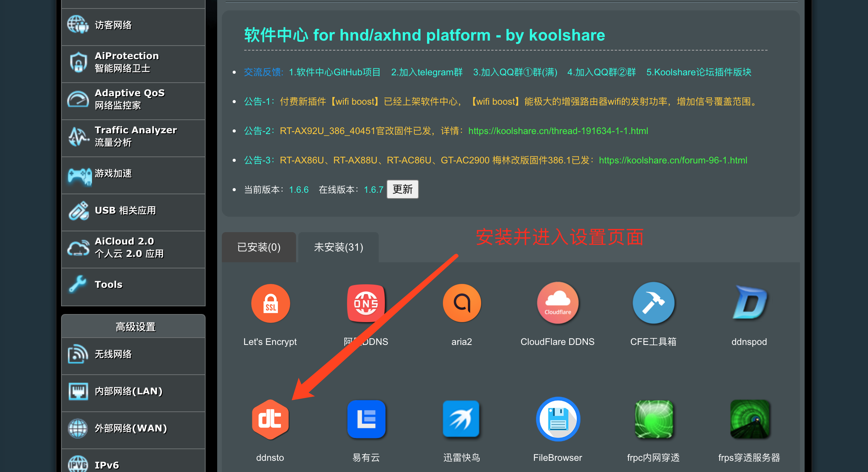The width and height of the screenshot is (868, 472).
Task: Open the Let's Encrypt SSL plugin icon
Action: click(271, 303)
